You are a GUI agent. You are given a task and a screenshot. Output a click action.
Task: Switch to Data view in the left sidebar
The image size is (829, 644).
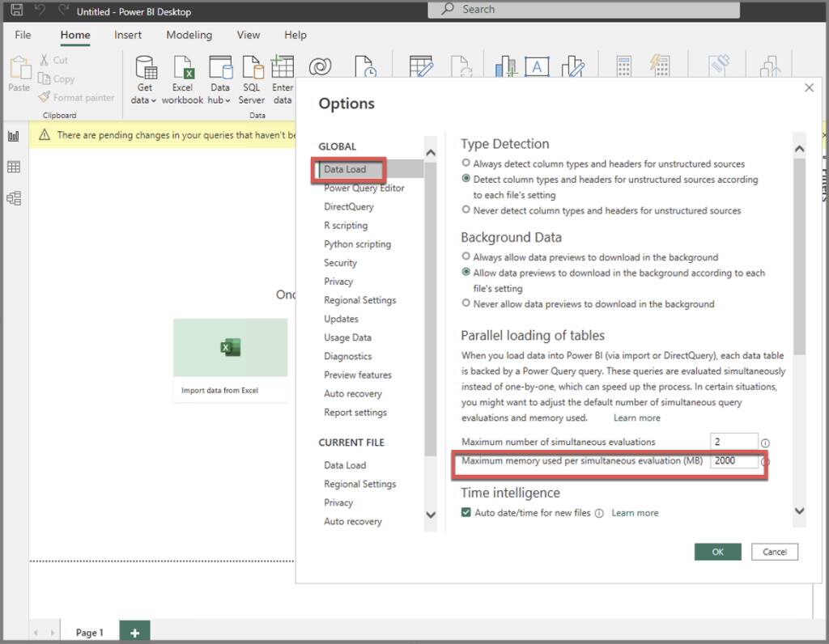click(13, 167)
